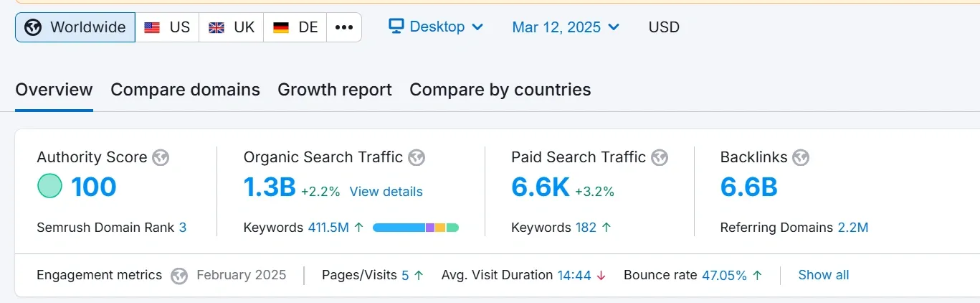Click Avg. Visit Duration value 14:44
Screen dimensions: 980x303
[x=574, y=275]
